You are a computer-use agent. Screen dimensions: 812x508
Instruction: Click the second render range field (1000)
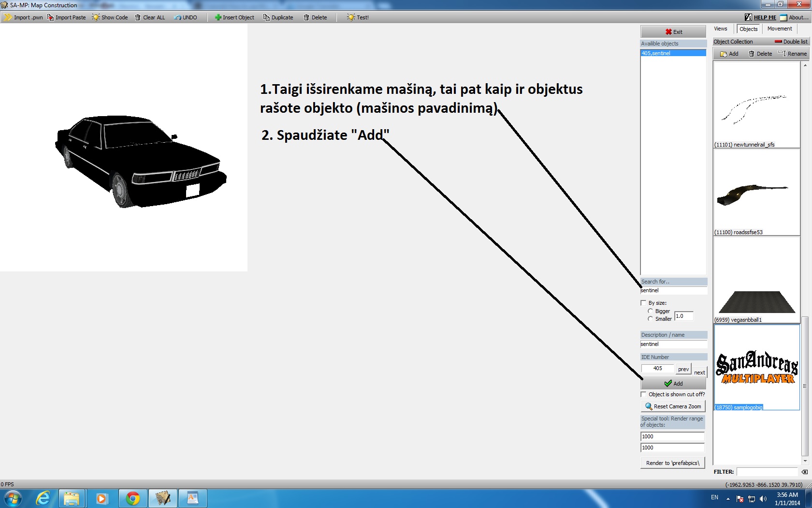pyautogui.click(x=672, y=448)
